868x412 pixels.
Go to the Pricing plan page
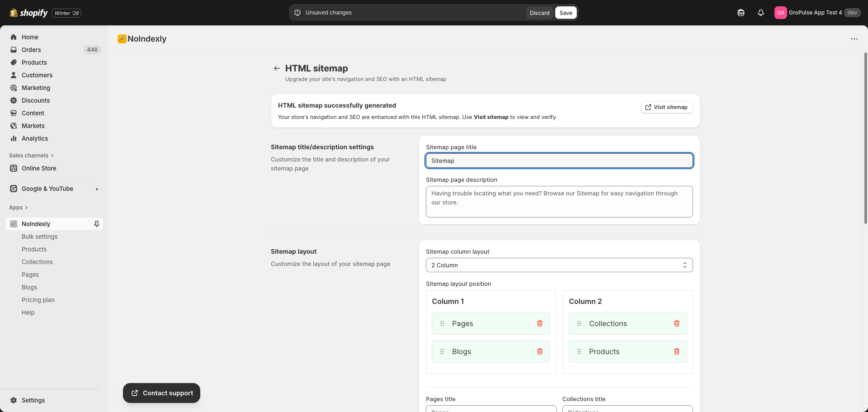[38, 300]
